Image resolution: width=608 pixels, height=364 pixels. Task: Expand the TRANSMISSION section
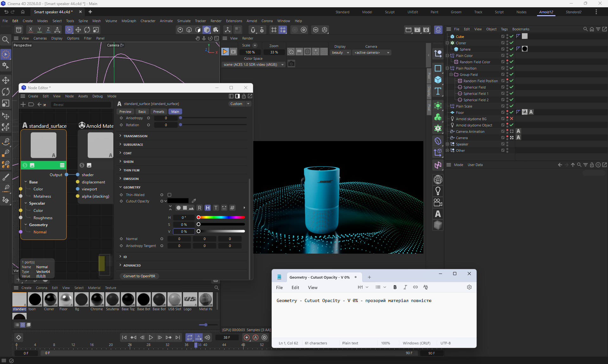pyautogui.click(x=135, y=136)
